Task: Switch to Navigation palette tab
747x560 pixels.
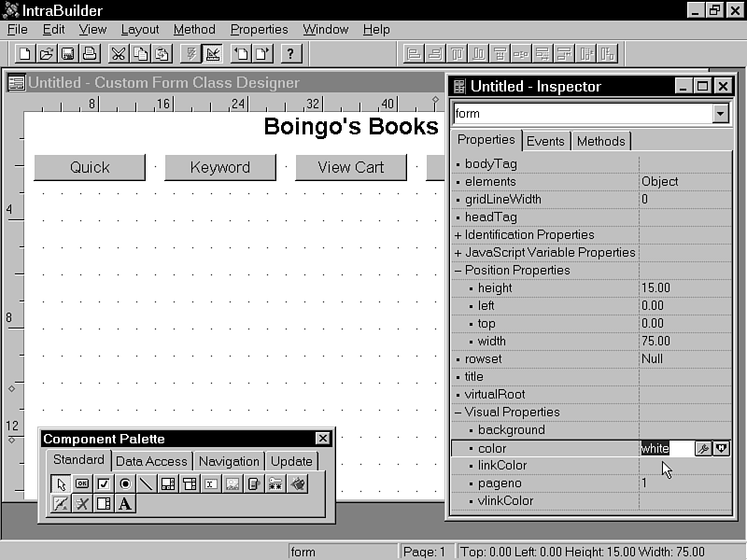Action: click(229, 461)
